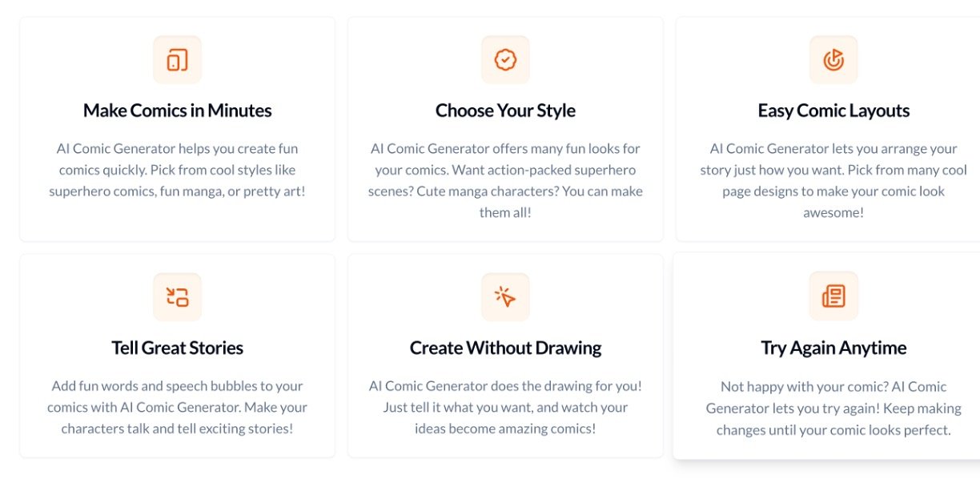Click the target icon above Easy Comic Layouts
The height and width of the screenshot is (487, 980).
833,60
